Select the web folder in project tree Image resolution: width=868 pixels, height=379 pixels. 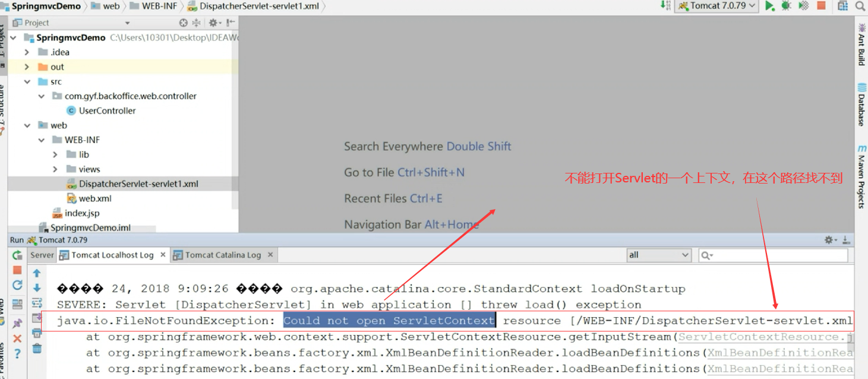click(x=52, y=125)
